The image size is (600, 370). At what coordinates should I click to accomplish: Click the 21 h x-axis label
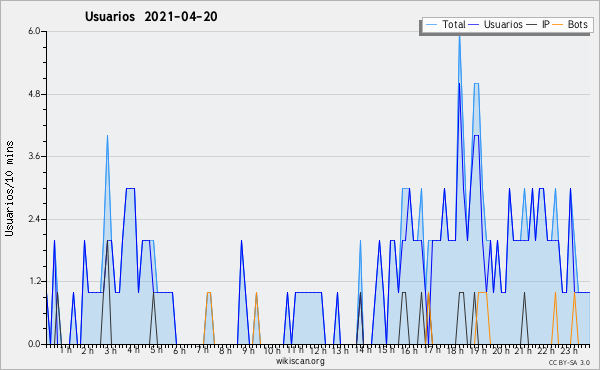(524, 350)
